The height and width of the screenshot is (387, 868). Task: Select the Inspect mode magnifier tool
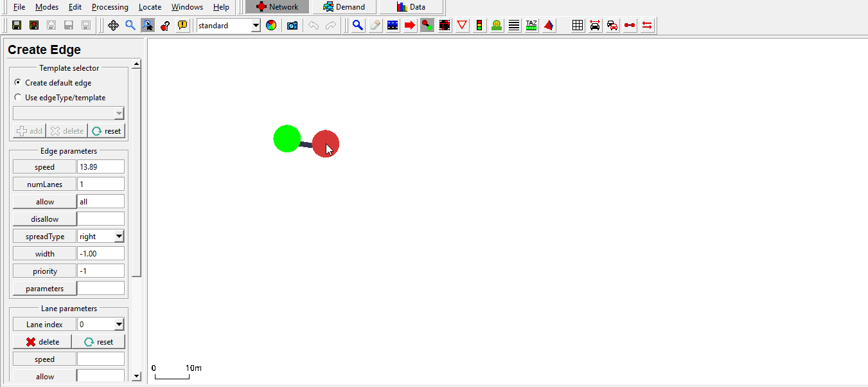click(x=358, y=26)
